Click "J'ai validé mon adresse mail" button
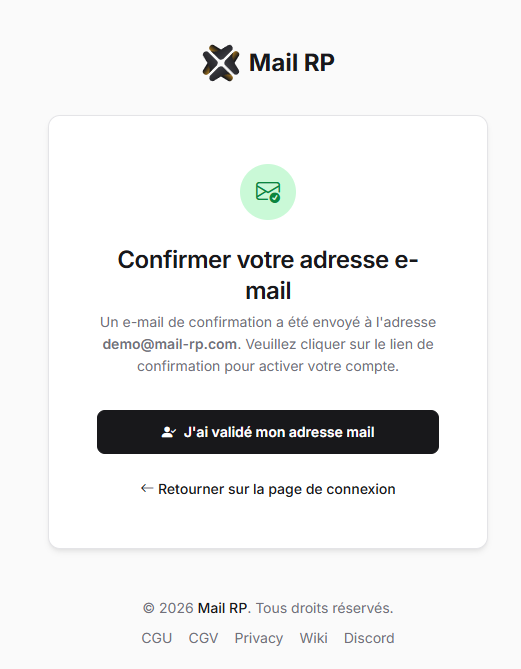Viewport: 521px width, 669px height. [x=268, y=432]
